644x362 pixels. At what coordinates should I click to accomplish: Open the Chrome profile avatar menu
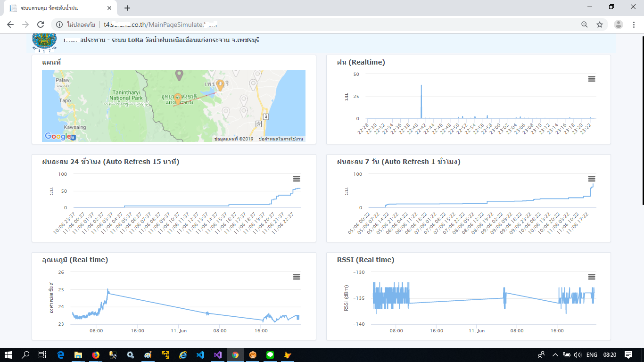coord(619,25)
